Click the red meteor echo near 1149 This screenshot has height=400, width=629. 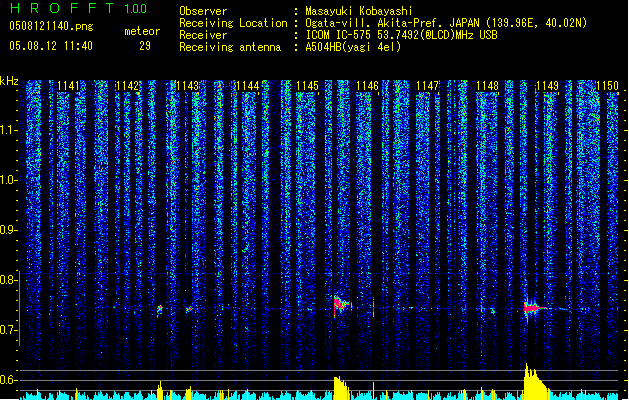(x=533, y=308)
